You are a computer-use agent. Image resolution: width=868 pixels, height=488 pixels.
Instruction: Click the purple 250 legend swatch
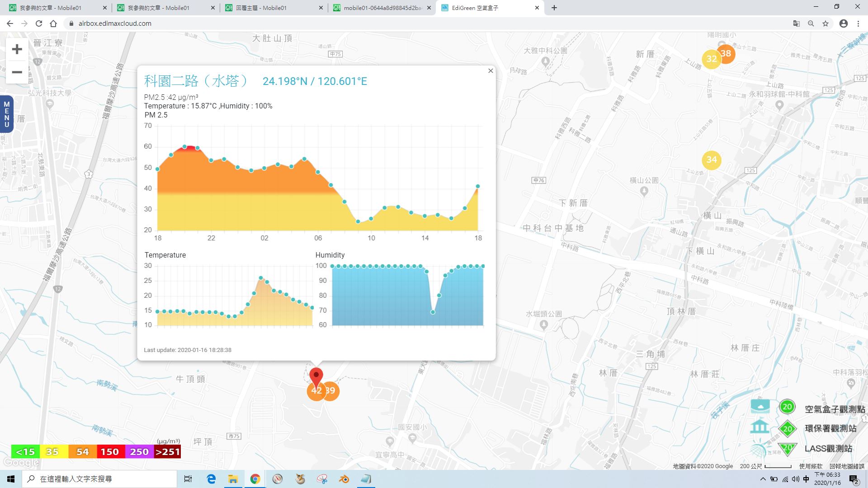click(x=139, y=452)
